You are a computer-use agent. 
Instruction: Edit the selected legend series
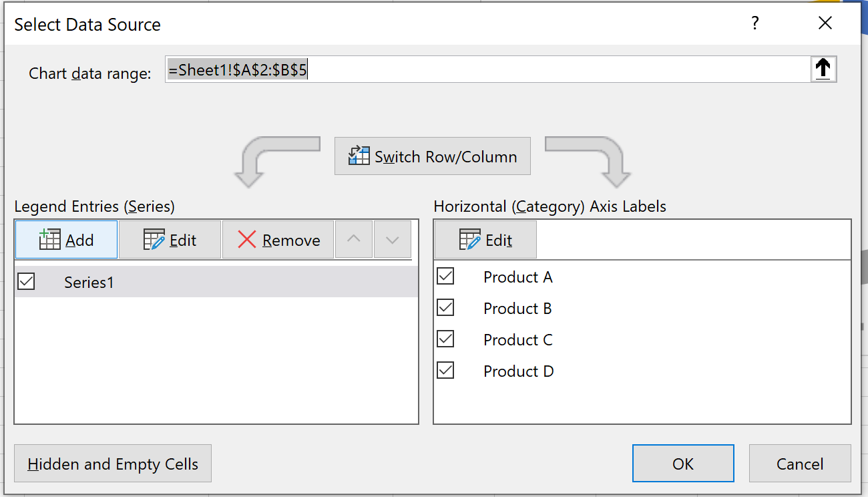(x=170, y=240)
